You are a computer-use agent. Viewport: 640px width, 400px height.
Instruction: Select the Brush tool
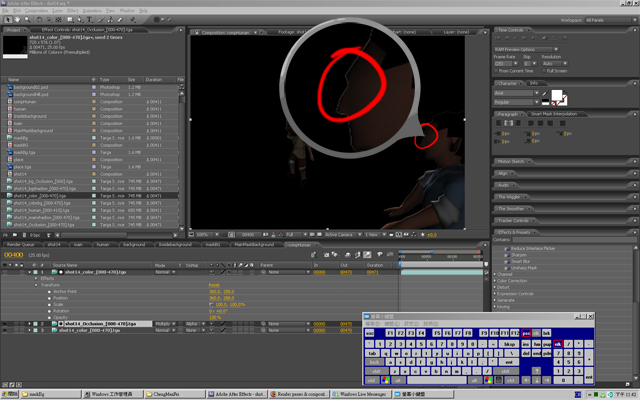click(101, 20)
